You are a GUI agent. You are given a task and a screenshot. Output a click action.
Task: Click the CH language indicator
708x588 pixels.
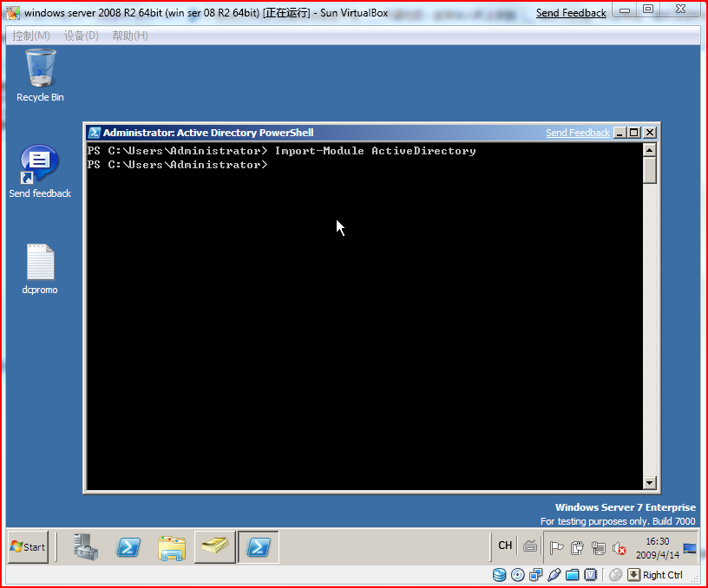(x=505, y=546)
